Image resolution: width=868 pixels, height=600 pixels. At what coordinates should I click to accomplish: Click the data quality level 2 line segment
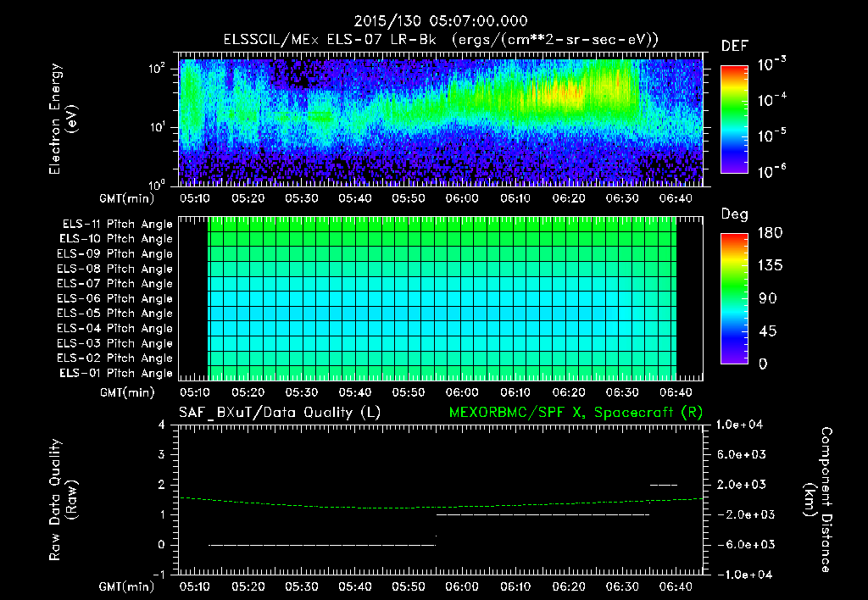click(663, 485)
